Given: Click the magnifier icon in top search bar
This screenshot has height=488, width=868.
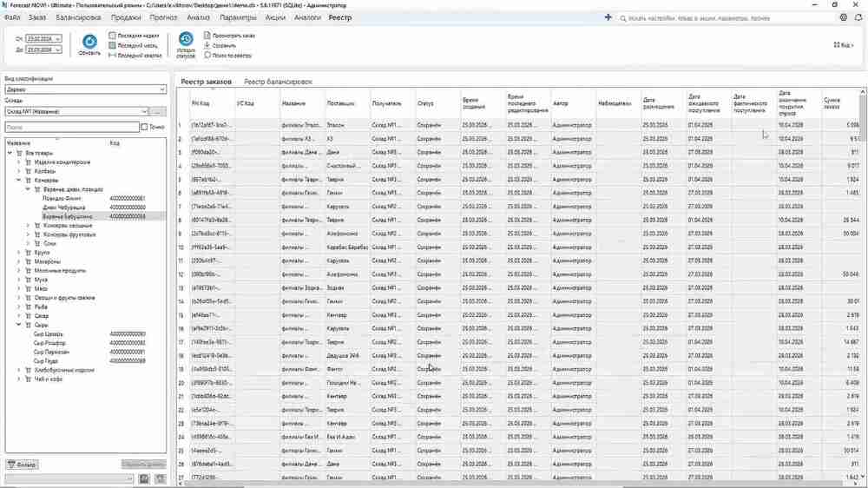Looking at the screenshot, I should pyautogui.click(x=622, y=18).
